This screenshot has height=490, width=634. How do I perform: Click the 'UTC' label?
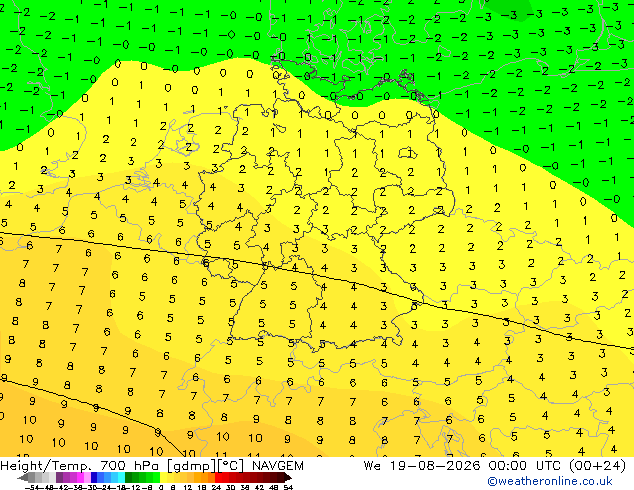coord(548,466)
